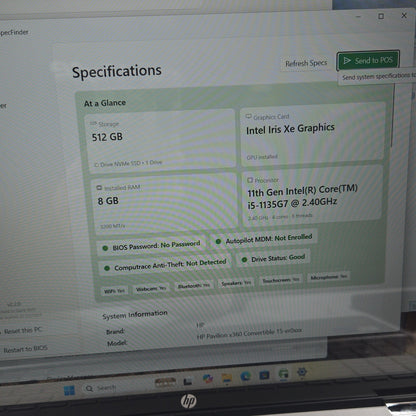Screen dimensions: 416x416
Task: Select Restart to BIOS in sidebar
Action: tap(25, 349)
